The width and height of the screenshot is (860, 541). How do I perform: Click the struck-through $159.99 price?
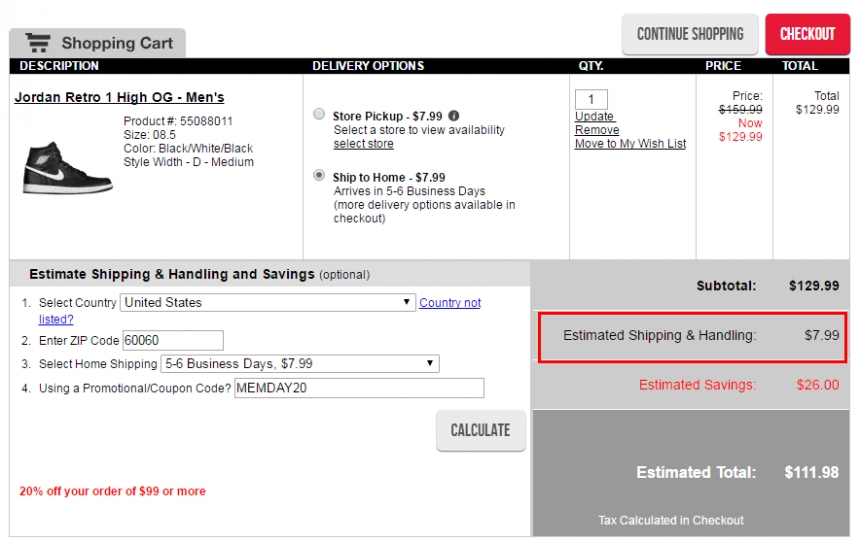tap(740, 109)
